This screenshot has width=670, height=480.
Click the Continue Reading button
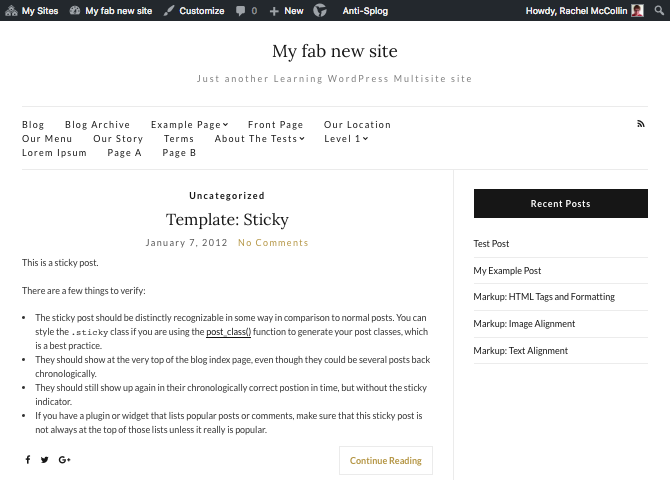(x=386, y=461)
